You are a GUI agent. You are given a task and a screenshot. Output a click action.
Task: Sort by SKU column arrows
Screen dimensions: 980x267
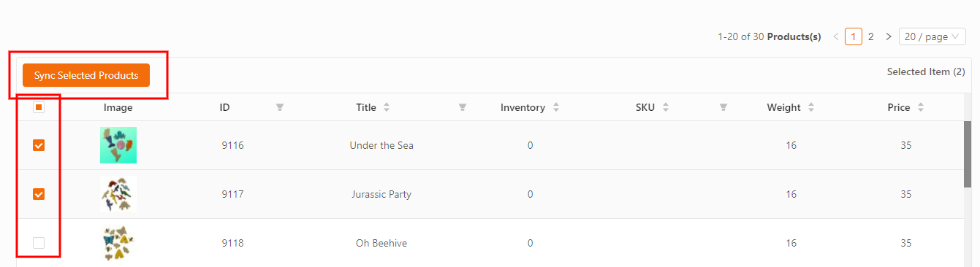coord(666,107)
